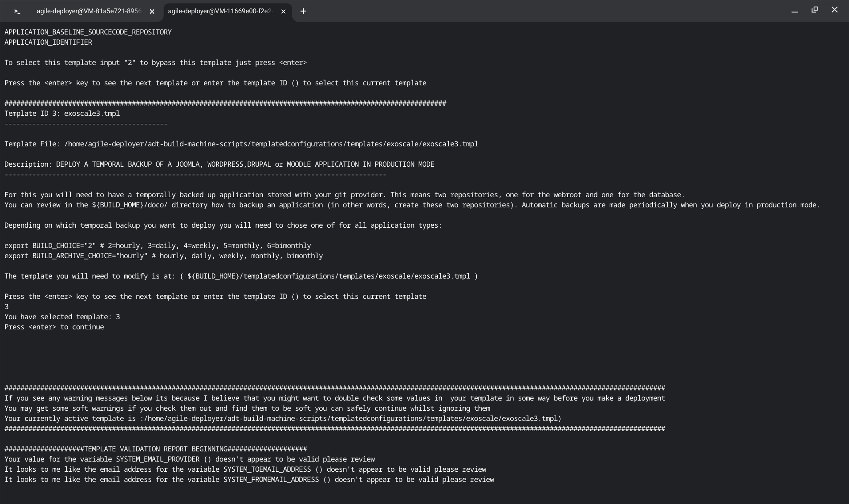Select the VM-11669e00 terminal tab
The width and height of the screenshot is (849, 504).
tap(220, 11)
